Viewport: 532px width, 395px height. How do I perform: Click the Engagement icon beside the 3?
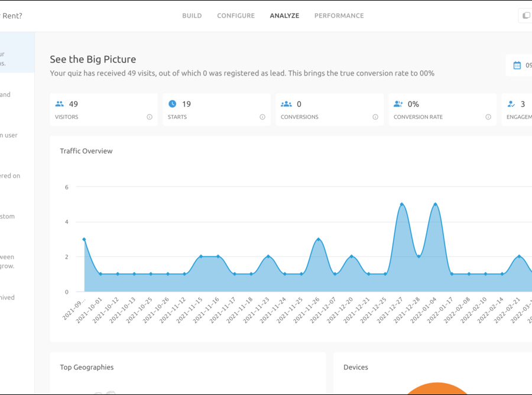tap(511, 104)
